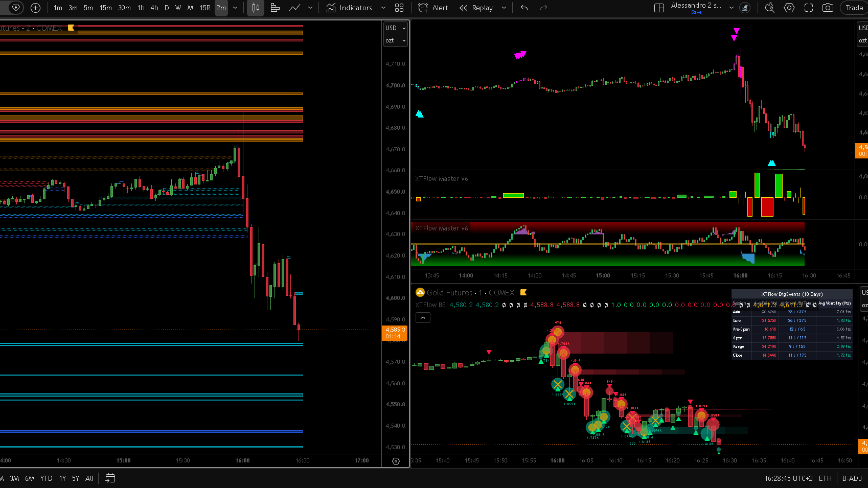The image size is (868, 488).
Task: Click the flag icon next to Gold Futures title
Action: coord(523,292)
